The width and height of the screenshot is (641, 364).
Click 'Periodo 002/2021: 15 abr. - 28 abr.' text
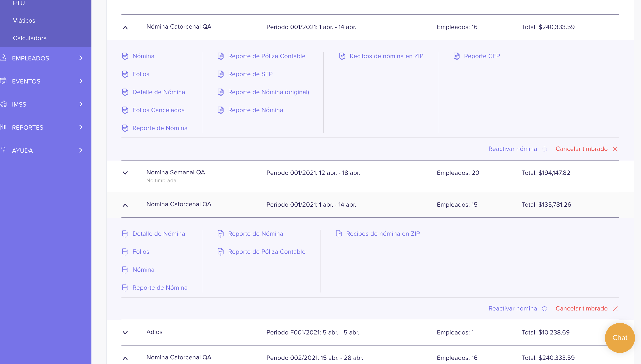click(315, 358)
